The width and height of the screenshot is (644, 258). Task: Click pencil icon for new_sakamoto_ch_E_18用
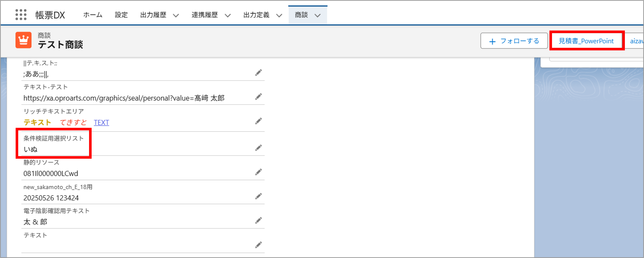[x=258, y=196]
